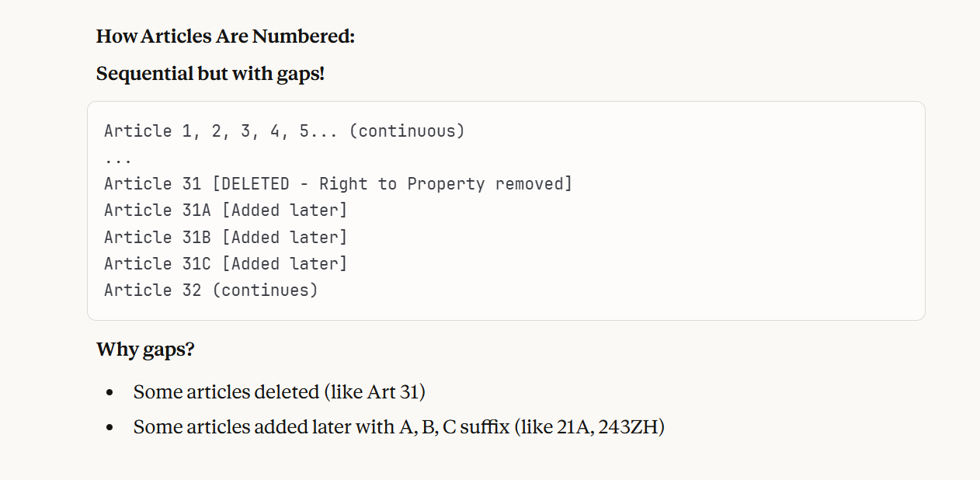Screen dimensions: 980x480
Task: Click the "Why gaps?" heading
Action: [145, 350]
